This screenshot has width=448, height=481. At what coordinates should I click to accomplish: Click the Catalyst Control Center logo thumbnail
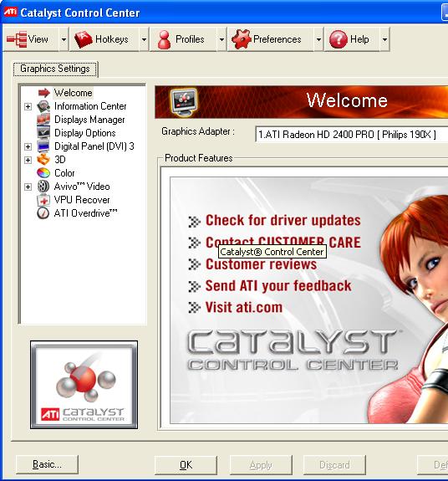[x=84, y=385]
